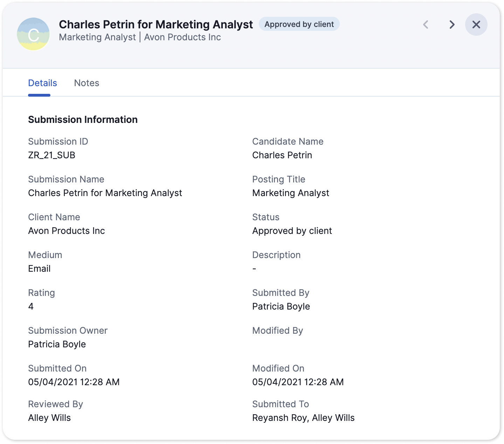Close the submission details panel

coord(476,25)
